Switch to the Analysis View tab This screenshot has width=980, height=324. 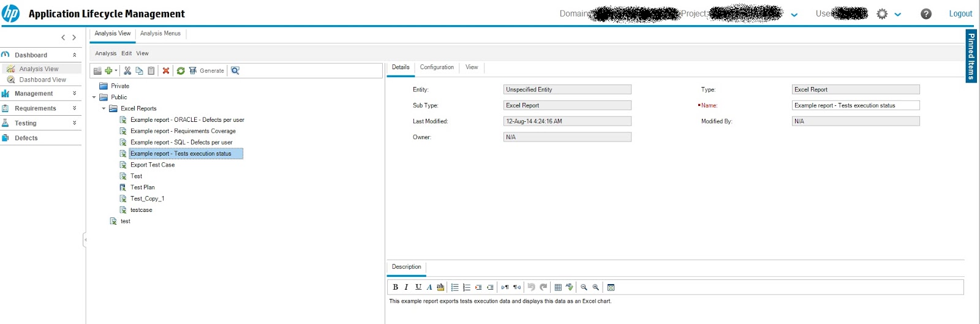(x=113, y=34)
